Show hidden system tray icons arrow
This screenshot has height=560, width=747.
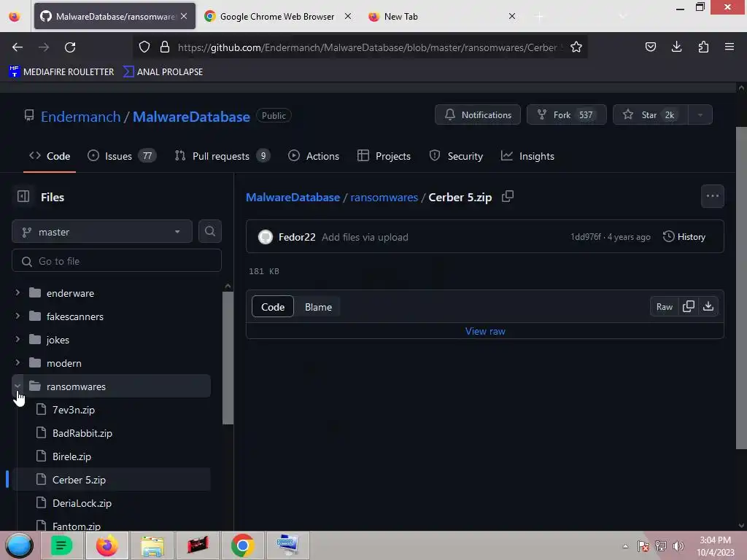(625, 546)
